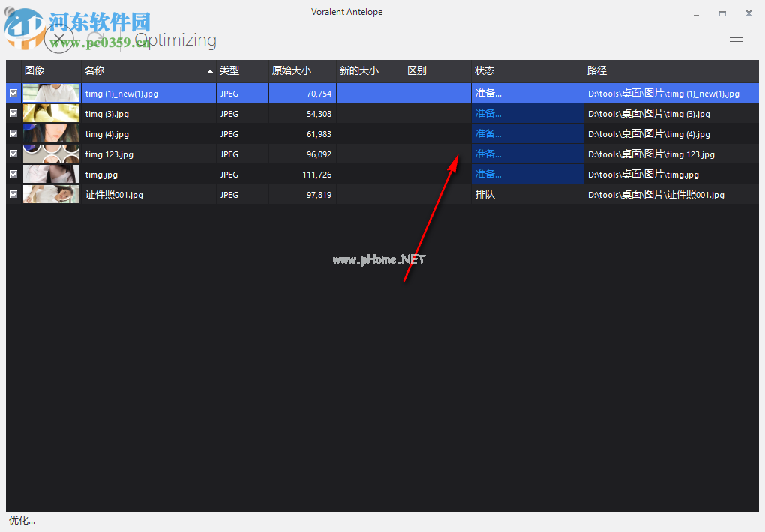Click the redo arrow icon beside Optimizing
Image resolution: width=765 pixels, height=532 pixels.
(x=96, y=39)
